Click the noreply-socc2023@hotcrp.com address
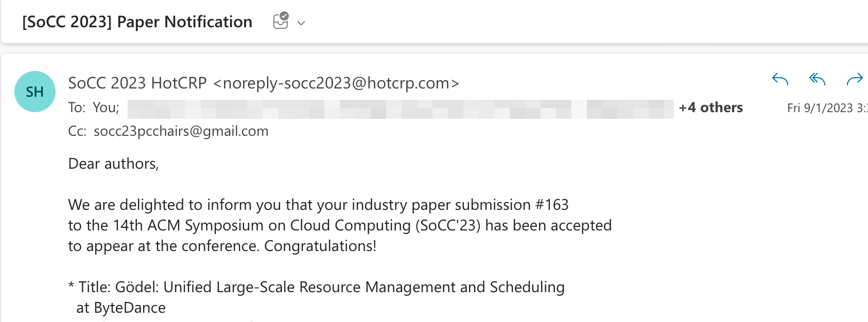 (x=336, y=83)
